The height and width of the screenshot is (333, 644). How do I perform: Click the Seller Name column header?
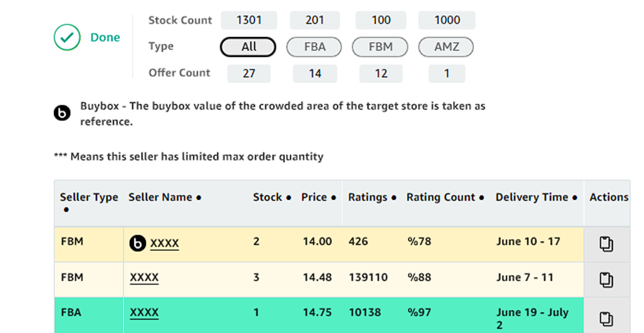pyautogui.click(x=164, y=197)
